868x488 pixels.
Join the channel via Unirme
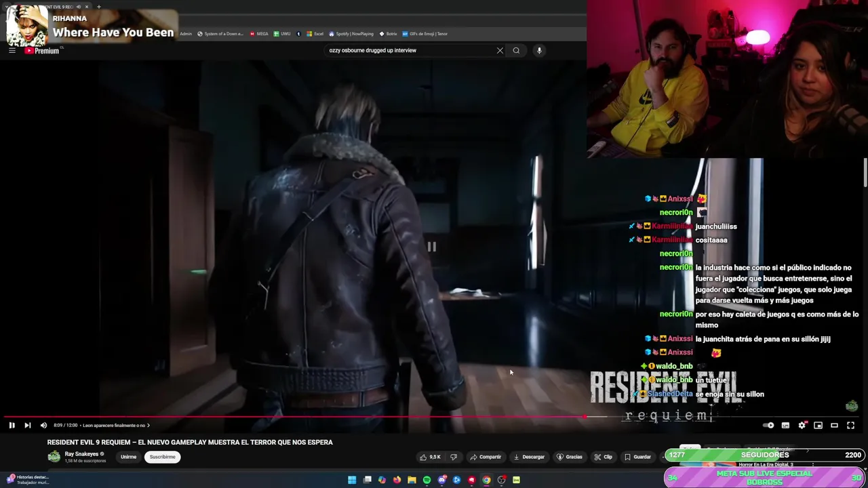click(x=128, y=457)
